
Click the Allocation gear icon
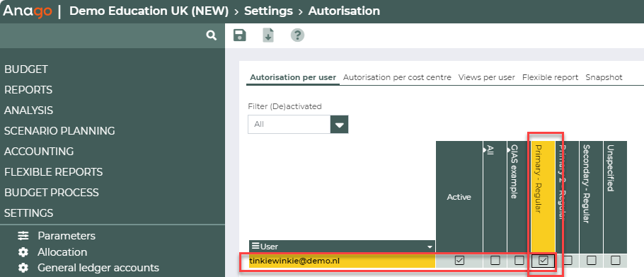tap(23, 252)
